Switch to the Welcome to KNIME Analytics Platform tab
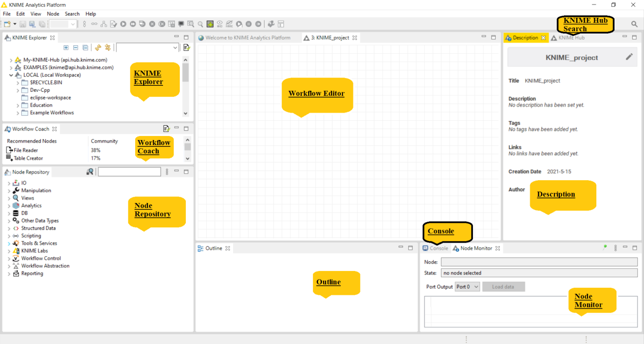 [x=244, y=38]
